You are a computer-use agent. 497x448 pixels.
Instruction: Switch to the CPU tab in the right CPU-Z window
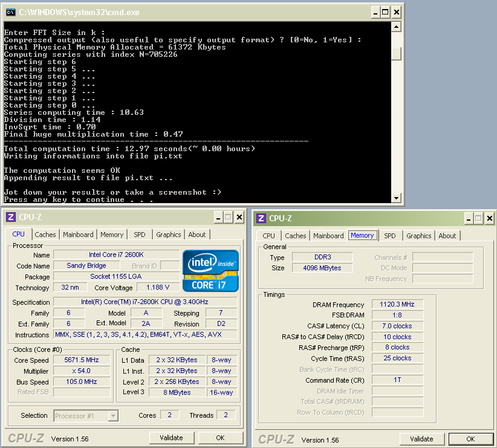point(269,236)
